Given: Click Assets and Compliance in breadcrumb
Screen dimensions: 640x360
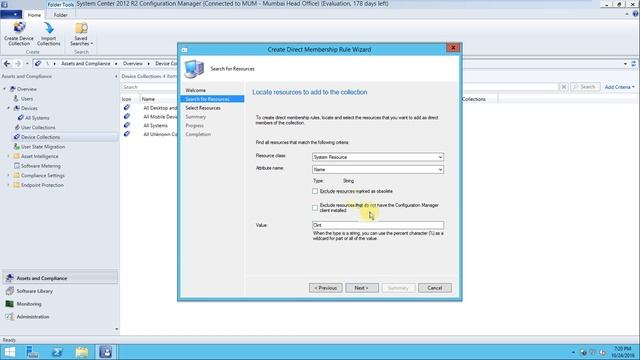Looking at the screenshot, I should click(86, 64).
